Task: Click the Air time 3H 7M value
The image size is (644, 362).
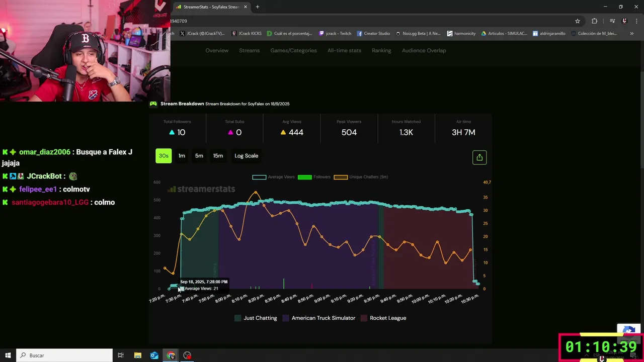Action: coord(463,132)
